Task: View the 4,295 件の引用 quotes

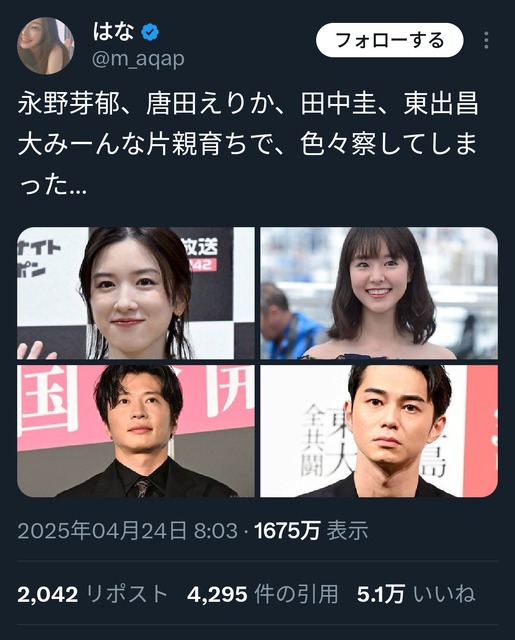Action: [x=262, y=594]
